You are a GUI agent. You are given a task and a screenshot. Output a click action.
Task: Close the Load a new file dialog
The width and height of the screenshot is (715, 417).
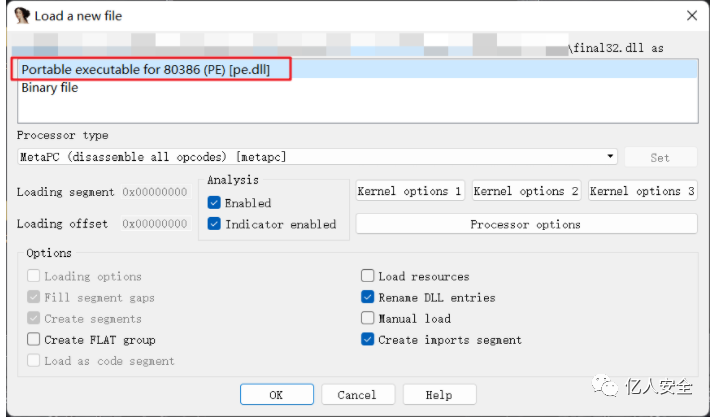[692, 16]
